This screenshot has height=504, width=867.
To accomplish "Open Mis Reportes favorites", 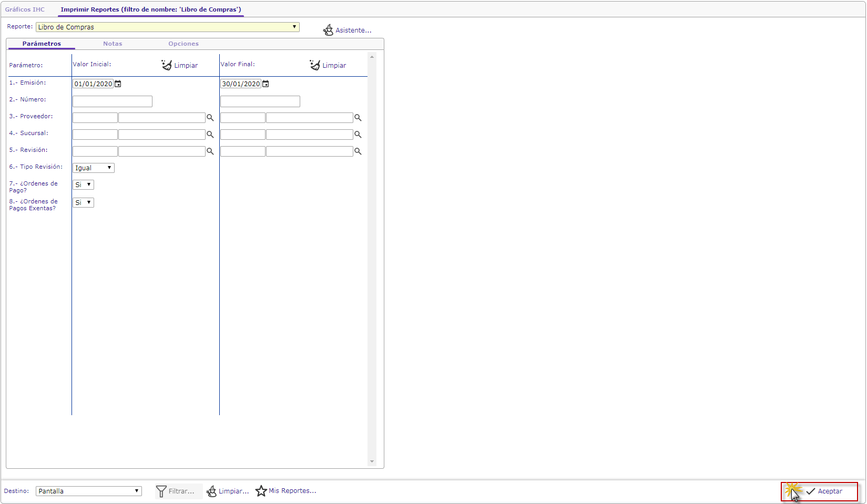I will coord(286,491).
